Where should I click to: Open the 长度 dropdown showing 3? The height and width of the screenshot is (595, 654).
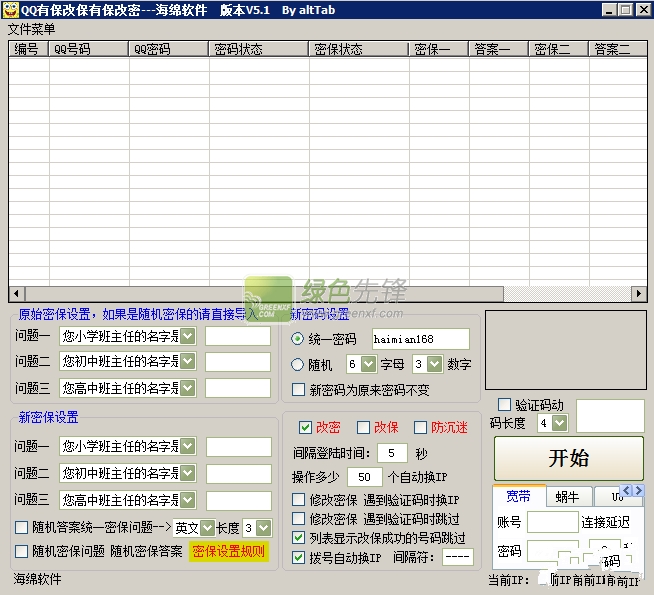(x=264, y=528)
